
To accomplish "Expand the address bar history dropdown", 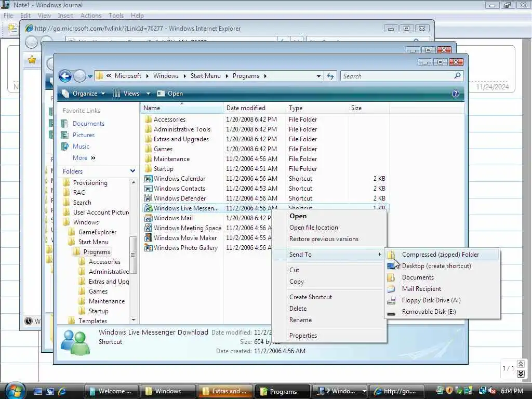I will (x=318, y=76).
